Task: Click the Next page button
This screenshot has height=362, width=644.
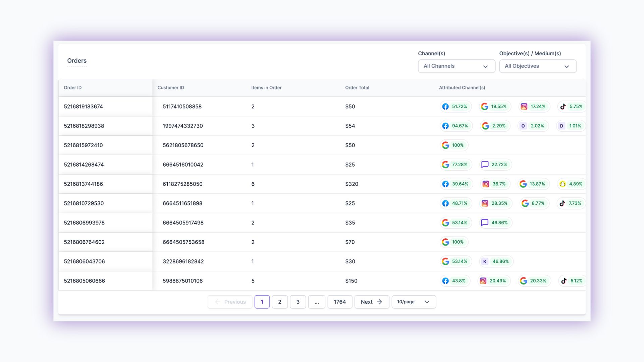Action: [x=371, y=302]
